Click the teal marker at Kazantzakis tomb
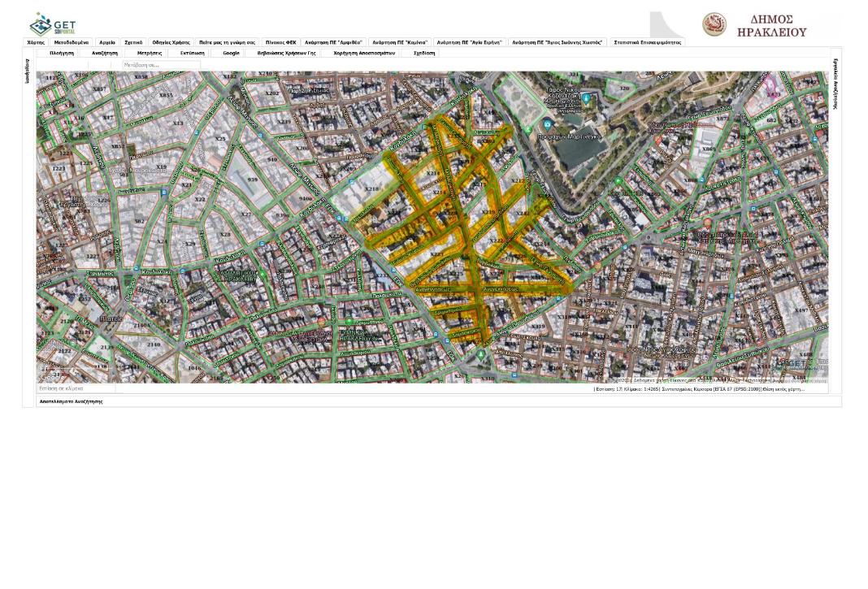868x589 pixels. pyautogui.click(x=585, y=98)
